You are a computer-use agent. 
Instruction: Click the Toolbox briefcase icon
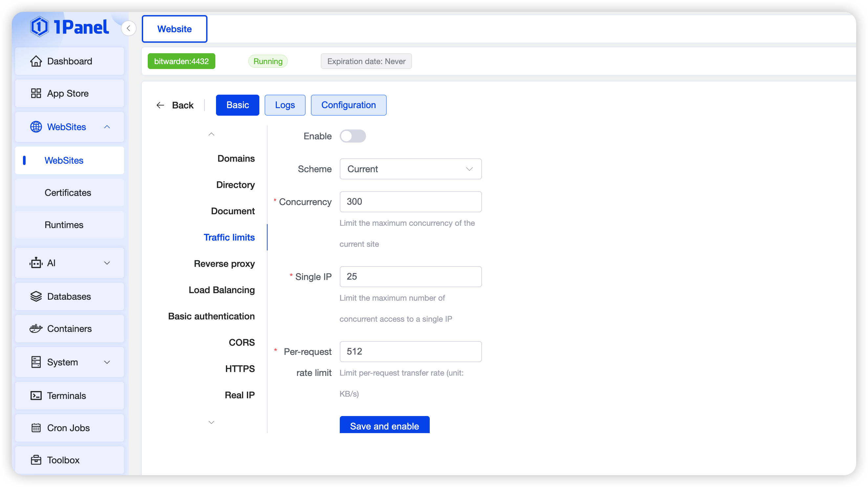[x=36, y=460]
